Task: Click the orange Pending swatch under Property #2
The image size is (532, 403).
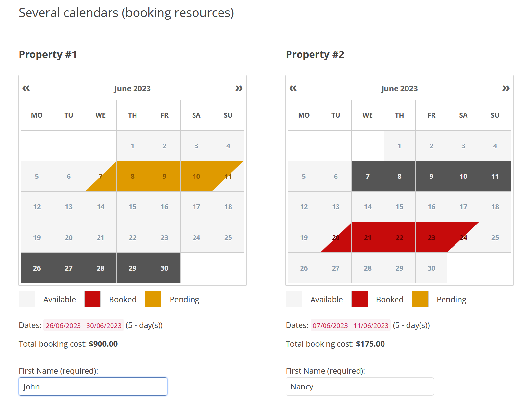Action: [x=420, y=299]
